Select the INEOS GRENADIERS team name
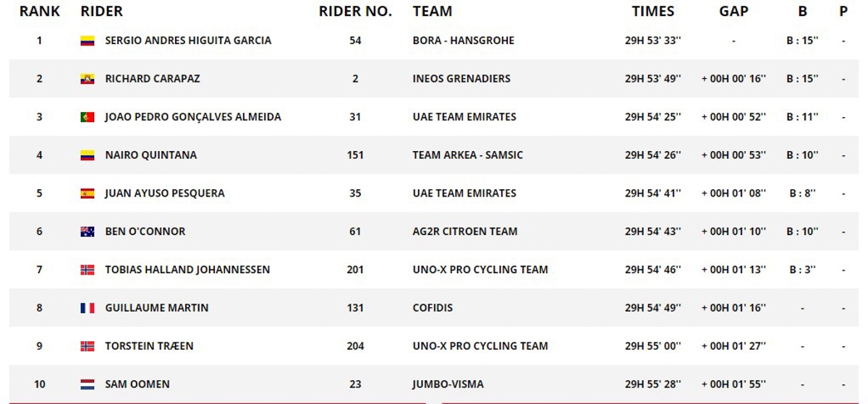Image resolution: width=868 pixels, height=404 pixels. pos(461,79)
